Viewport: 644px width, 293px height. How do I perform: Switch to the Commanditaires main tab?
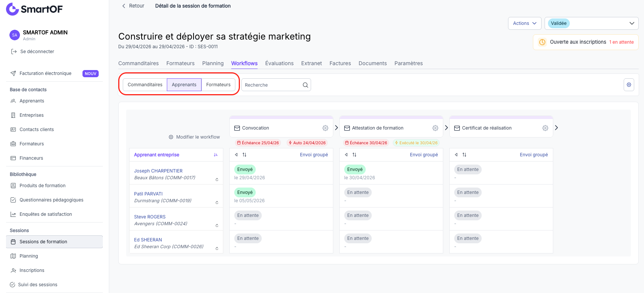click(139, 63)
